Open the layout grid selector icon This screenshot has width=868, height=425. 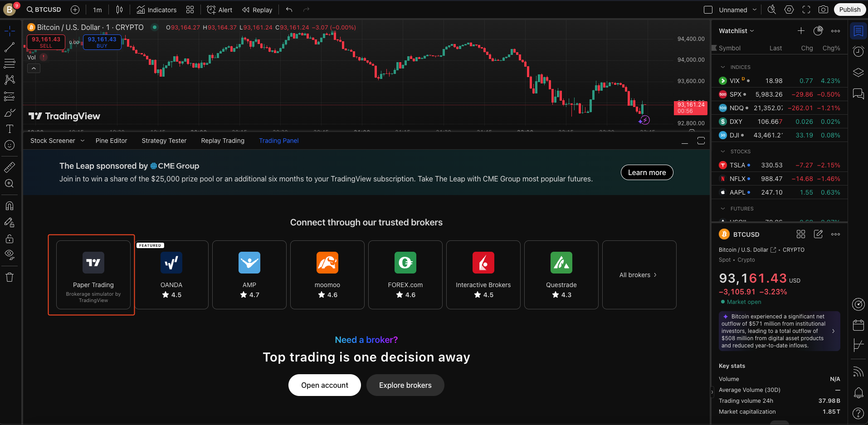point(190,10)
